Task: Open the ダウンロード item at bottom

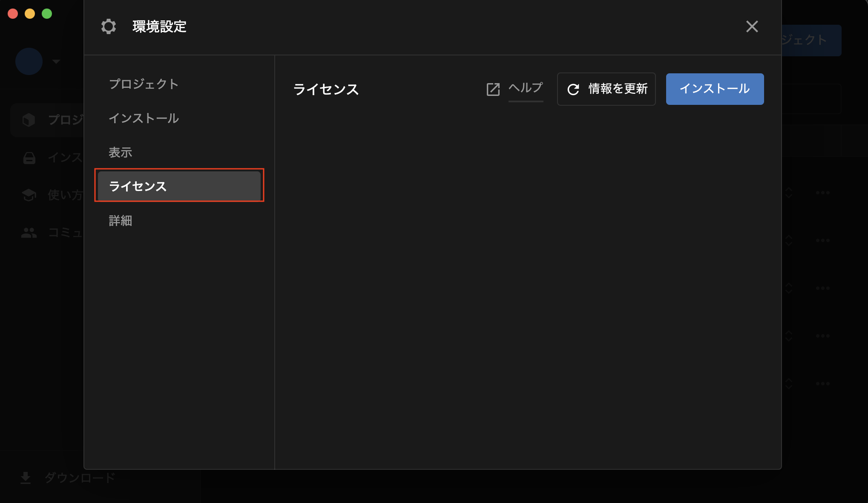Action: (80, 478)
